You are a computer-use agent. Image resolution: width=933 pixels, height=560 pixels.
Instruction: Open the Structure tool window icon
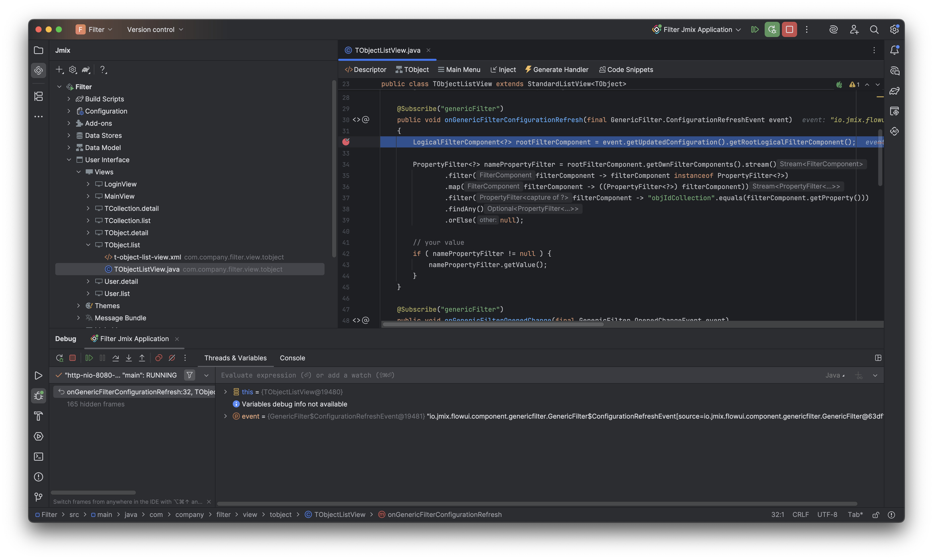(x=39, y=96)
